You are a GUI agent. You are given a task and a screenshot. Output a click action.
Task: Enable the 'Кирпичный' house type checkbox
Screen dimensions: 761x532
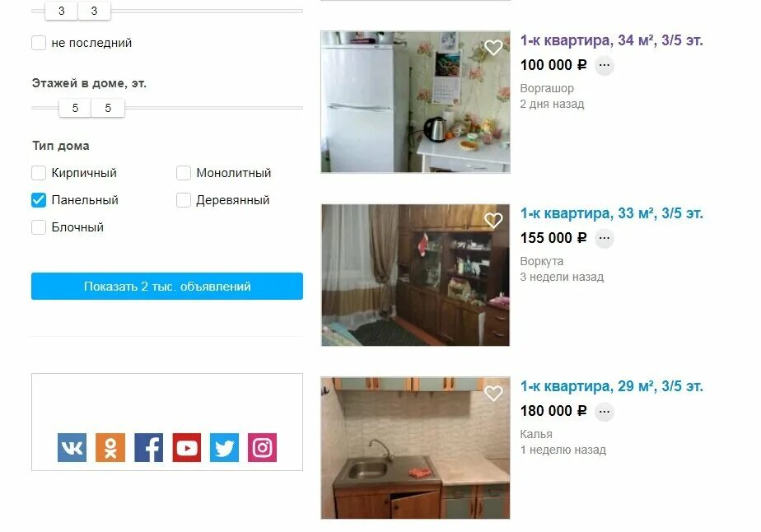tap(39, 173)
